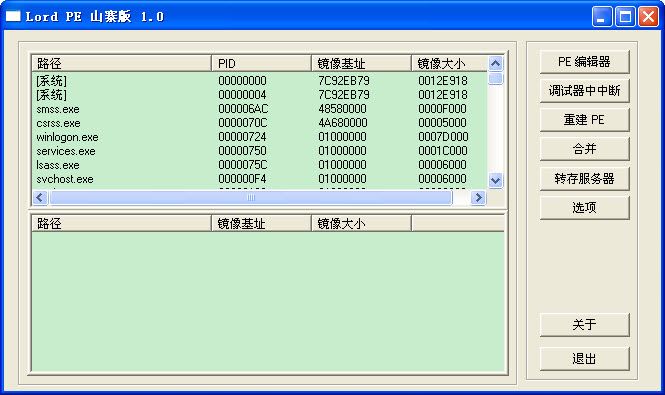Click the 重建 PE button
Screen dimensions: 665x395
pos(584,120)
